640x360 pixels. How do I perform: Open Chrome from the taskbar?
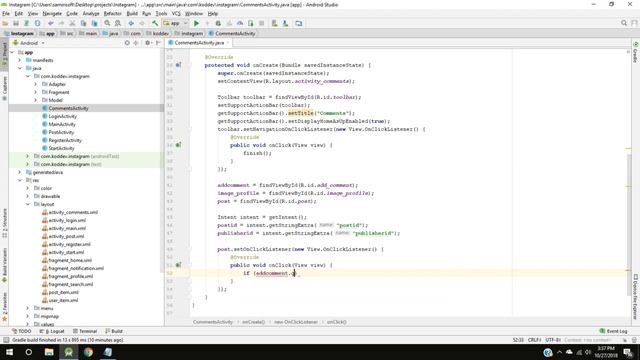tap(88, 352)
